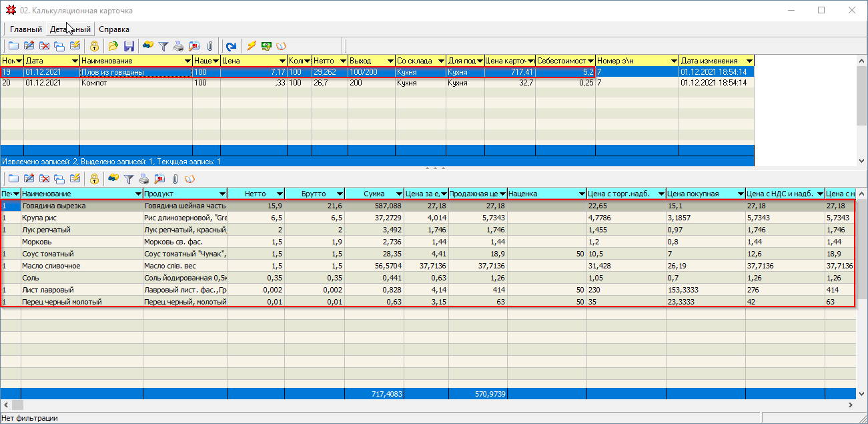Open the Главный menu

[25, 29]
